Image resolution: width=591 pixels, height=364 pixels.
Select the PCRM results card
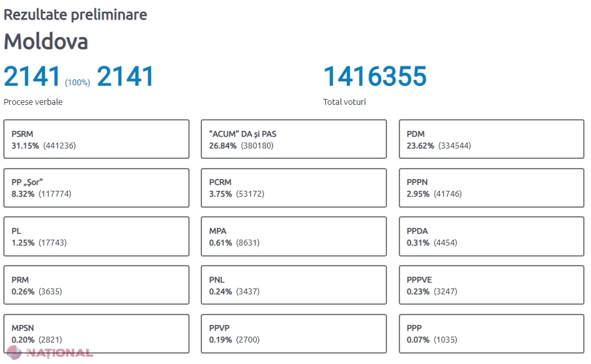point(294,188)
